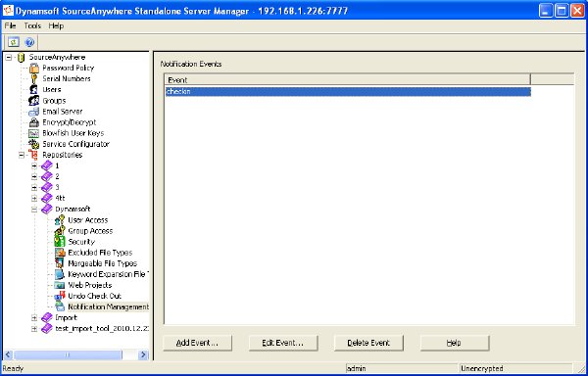
Task: Click the Email Server icon
Action: (x=34, y=112)
